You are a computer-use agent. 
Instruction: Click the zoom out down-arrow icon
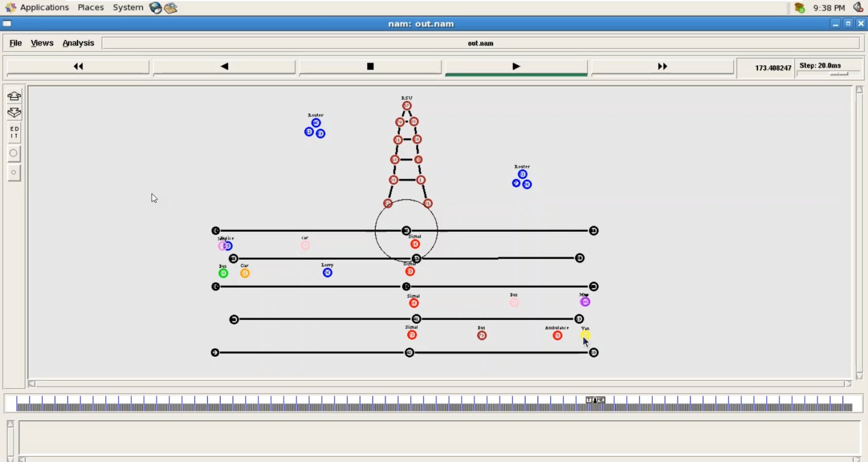(14, 113)
